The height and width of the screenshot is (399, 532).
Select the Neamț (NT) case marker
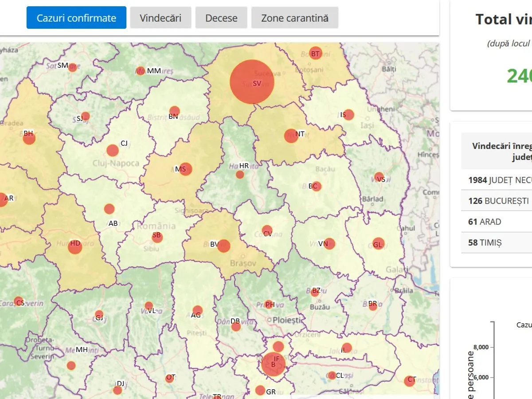[291, 136]
